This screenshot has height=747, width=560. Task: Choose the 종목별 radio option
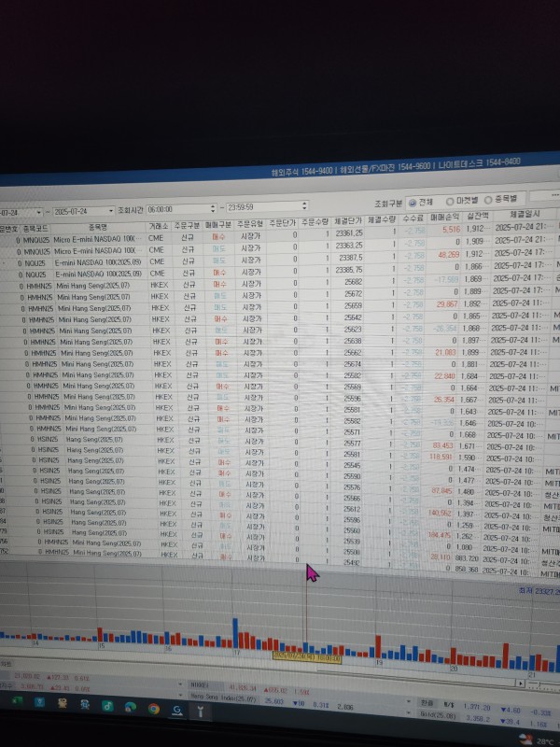point(488,200)
